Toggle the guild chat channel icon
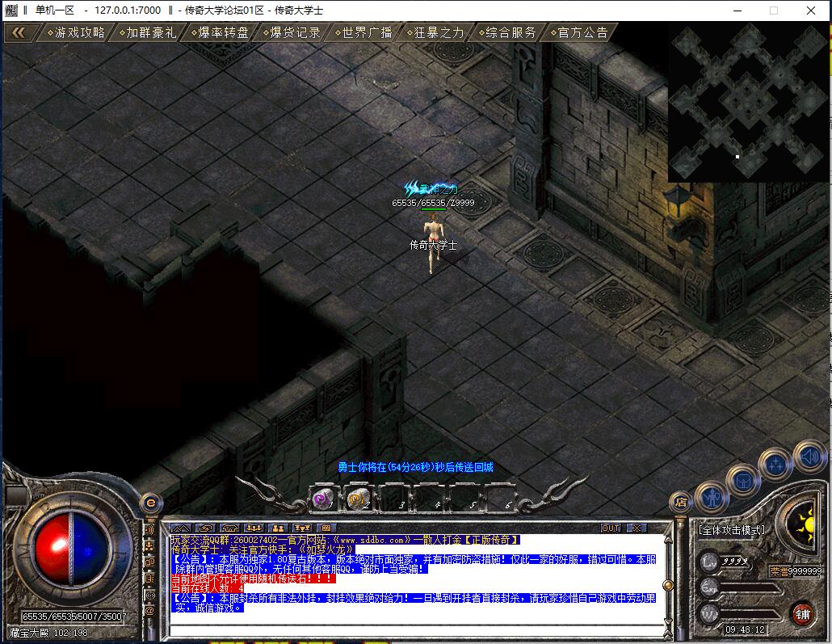 149,562
